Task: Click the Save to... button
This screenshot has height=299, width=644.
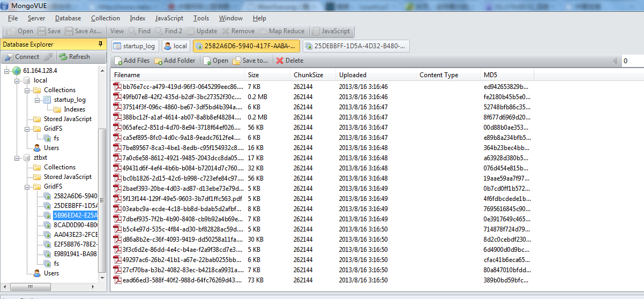Action: tap(250, 61)
